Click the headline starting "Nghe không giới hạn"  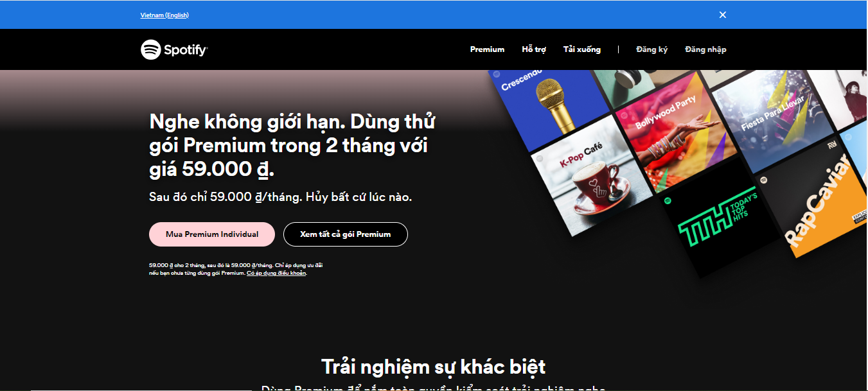[292, 145]
